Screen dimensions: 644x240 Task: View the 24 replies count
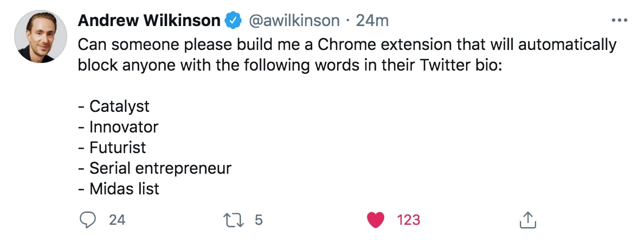coord(117,220)
